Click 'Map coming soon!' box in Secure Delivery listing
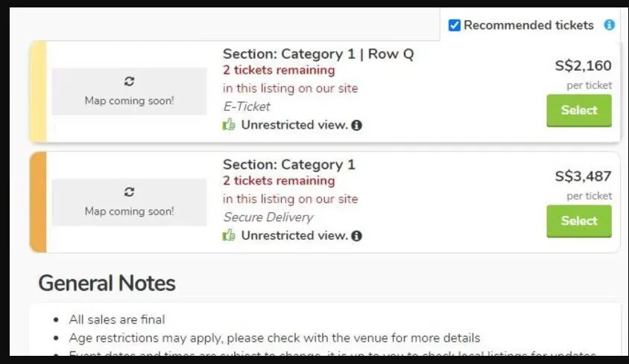The height and width of the screenshot is (364, 629). 129,202
